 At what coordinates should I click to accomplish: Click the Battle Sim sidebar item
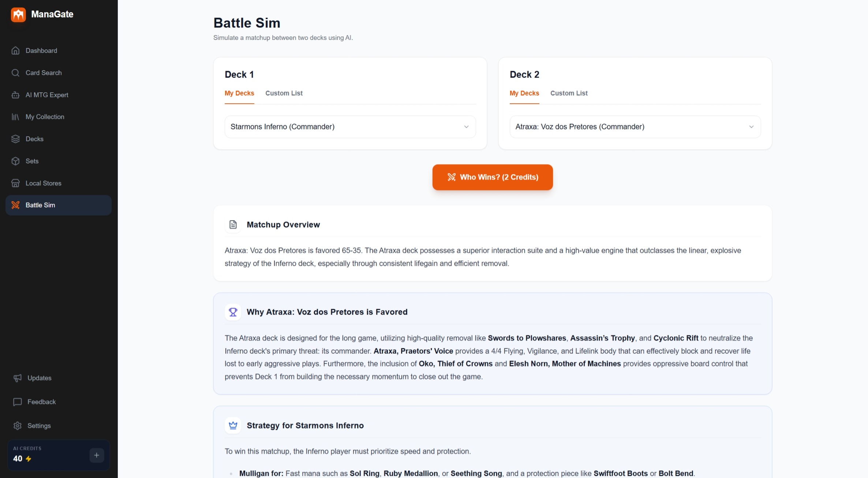40,205
